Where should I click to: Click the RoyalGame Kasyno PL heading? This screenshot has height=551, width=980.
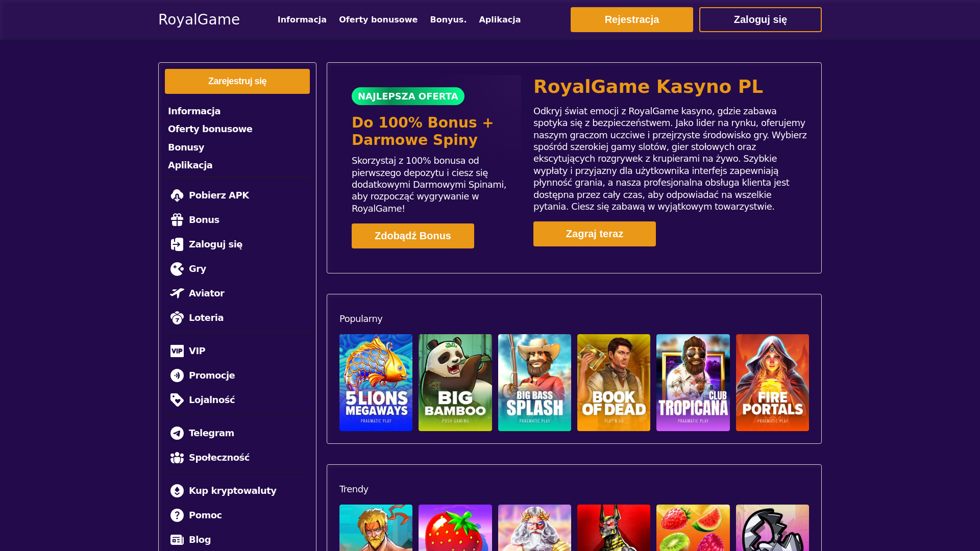pos(648,87)
